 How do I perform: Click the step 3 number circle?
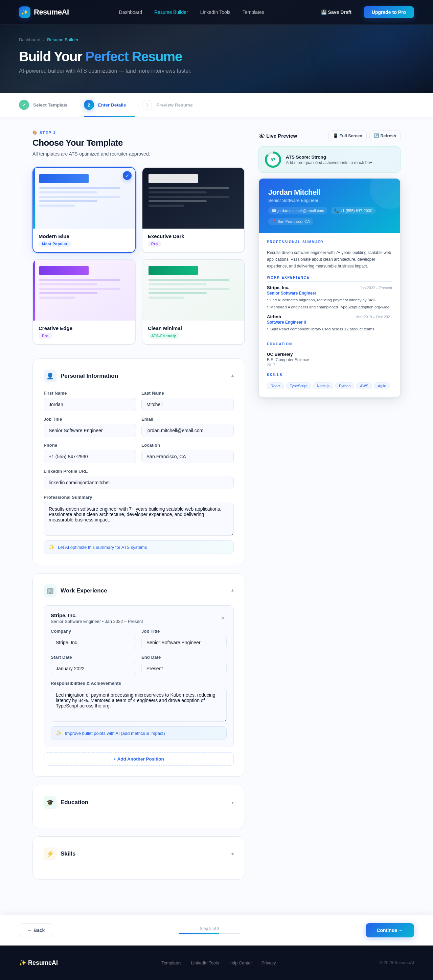tap(147, 105)
